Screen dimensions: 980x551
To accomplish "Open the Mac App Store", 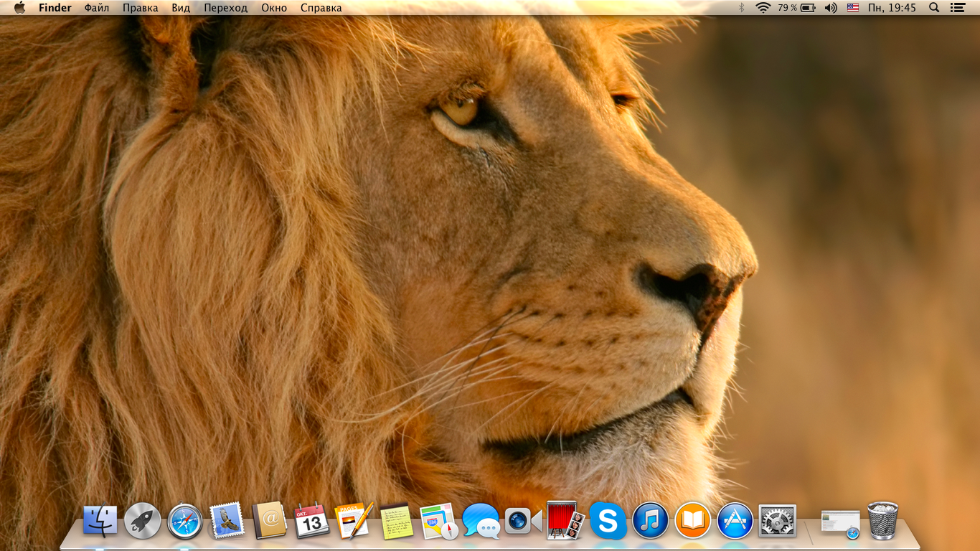I will tap(735, 521).
